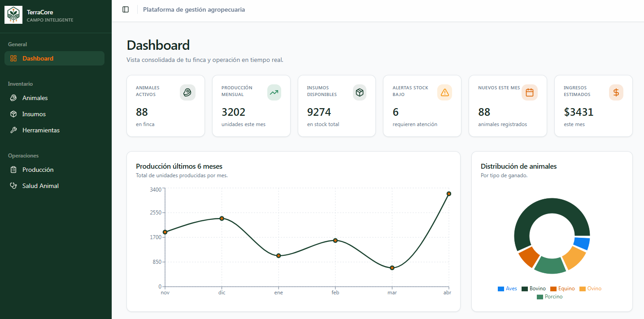Click the abr data point on chart

(448, 194)
